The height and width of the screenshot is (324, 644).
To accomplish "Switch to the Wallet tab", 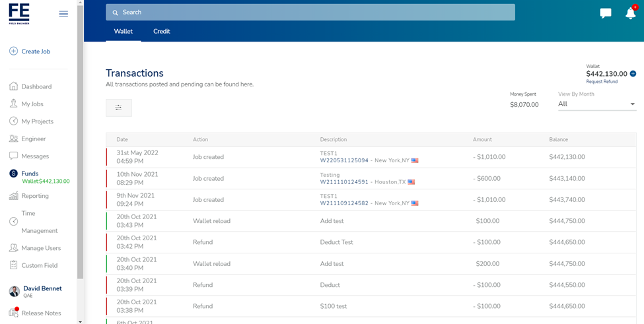I will coord(124,31).
